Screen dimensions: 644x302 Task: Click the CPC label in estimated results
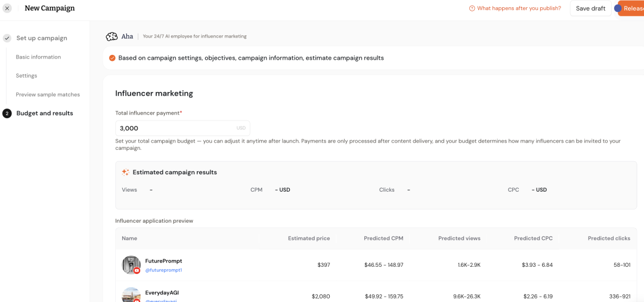pos(513,190)
